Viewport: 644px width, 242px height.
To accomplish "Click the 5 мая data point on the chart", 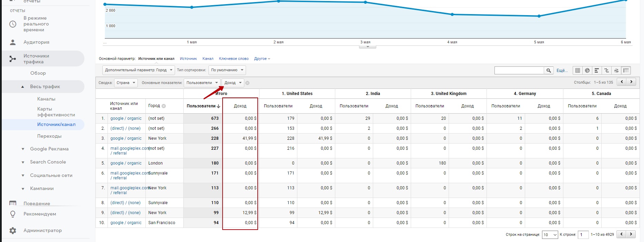I will [x=539, y=16].
